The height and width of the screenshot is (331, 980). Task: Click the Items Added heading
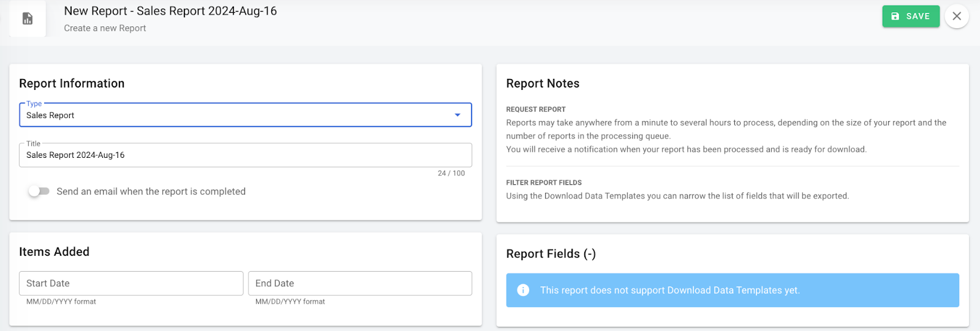[54, 252]
